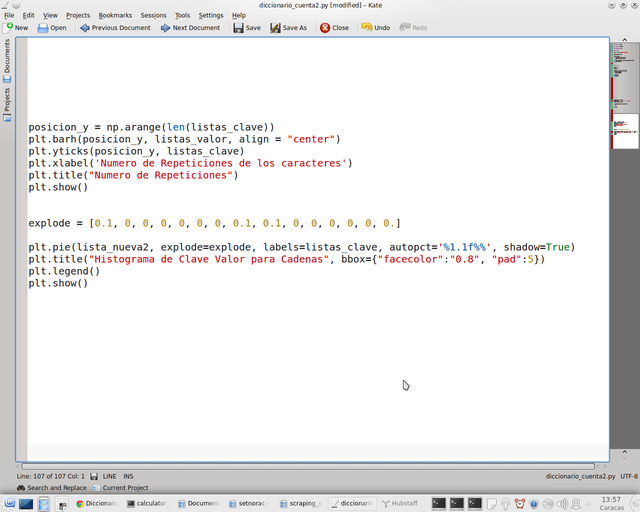Click the first terminal icon in taskbar
Screen dimensions: 640x512
439,503
